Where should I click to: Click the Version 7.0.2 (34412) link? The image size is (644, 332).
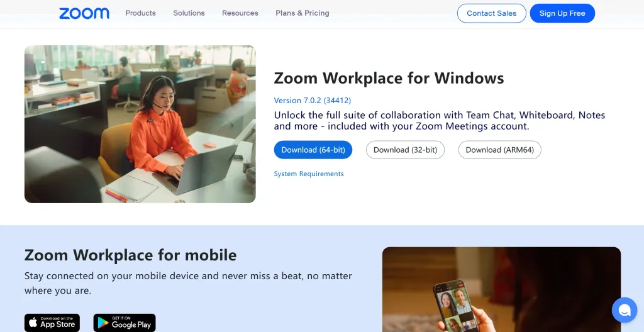[313, 100]
